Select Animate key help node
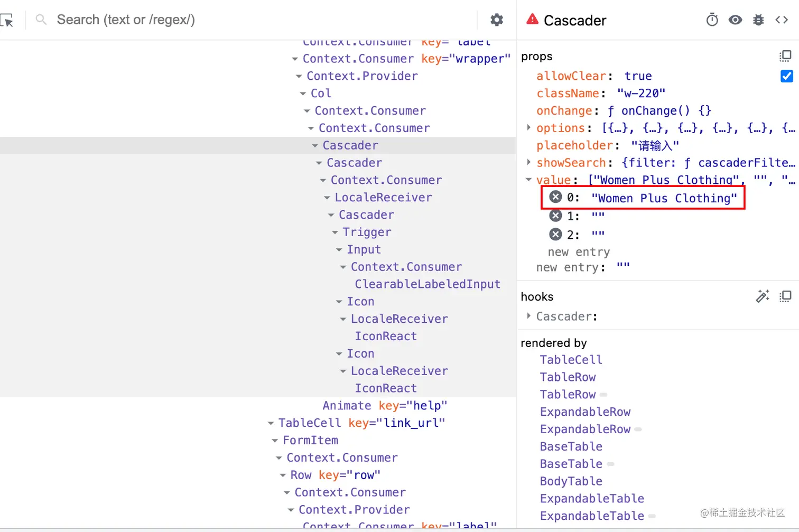This screenshot has width=799, height=532. [x=385, y=406]
